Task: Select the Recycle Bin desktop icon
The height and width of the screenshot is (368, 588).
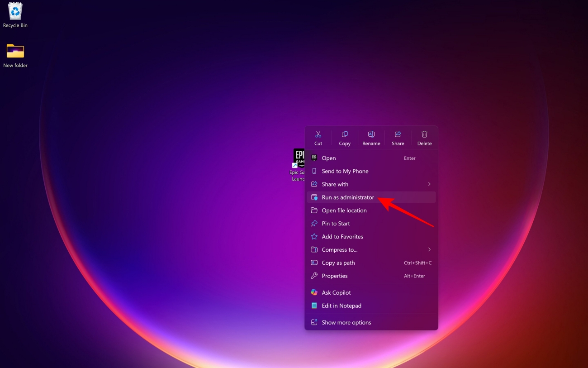Action: [15, 15]
